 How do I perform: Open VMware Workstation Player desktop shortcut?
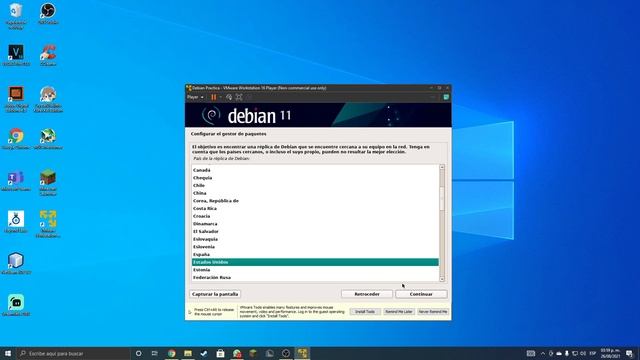click(48, 224)
